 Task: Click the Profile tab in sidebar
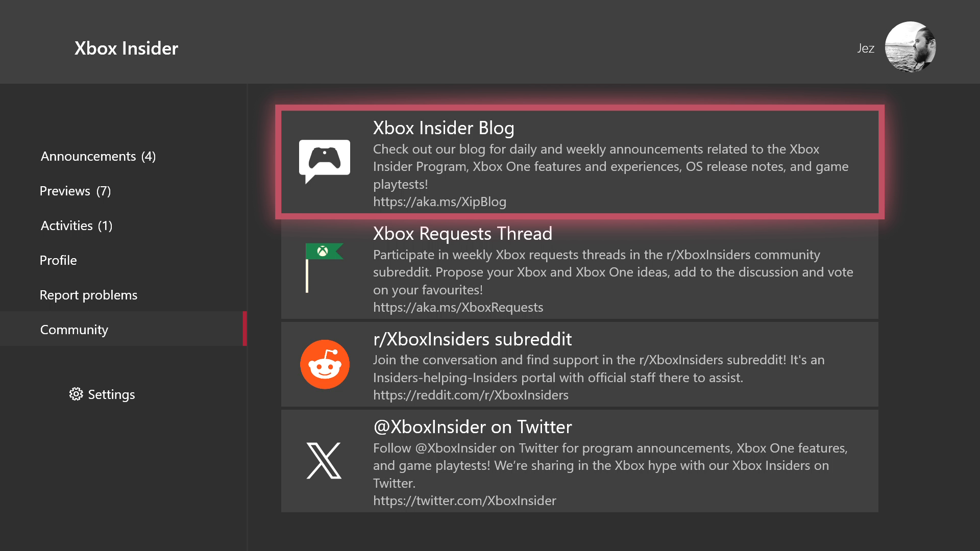click(59, 260)
